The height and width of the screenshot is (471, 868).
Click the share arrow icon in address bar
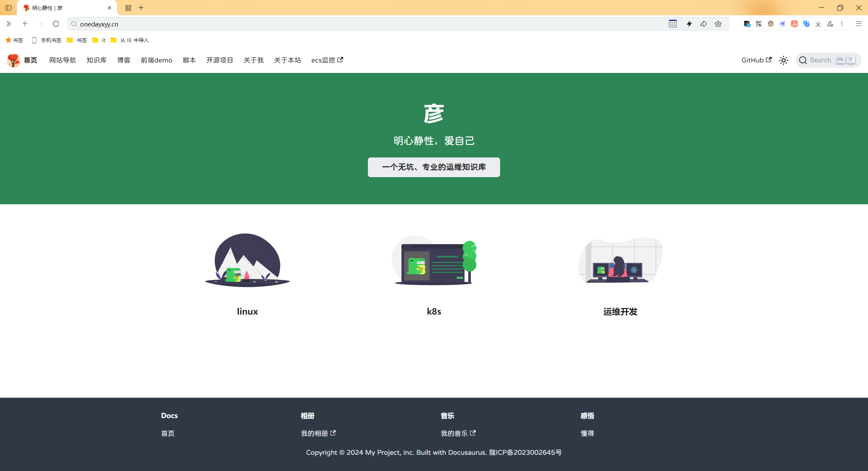coord(703,24)
